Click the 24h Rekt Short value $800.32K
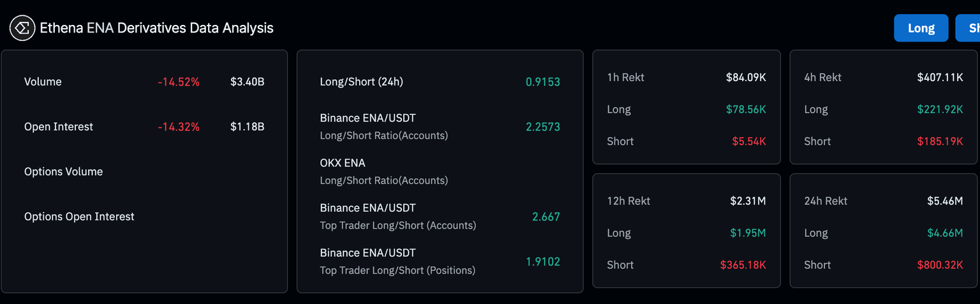980x304 pixels. point(940,264)
